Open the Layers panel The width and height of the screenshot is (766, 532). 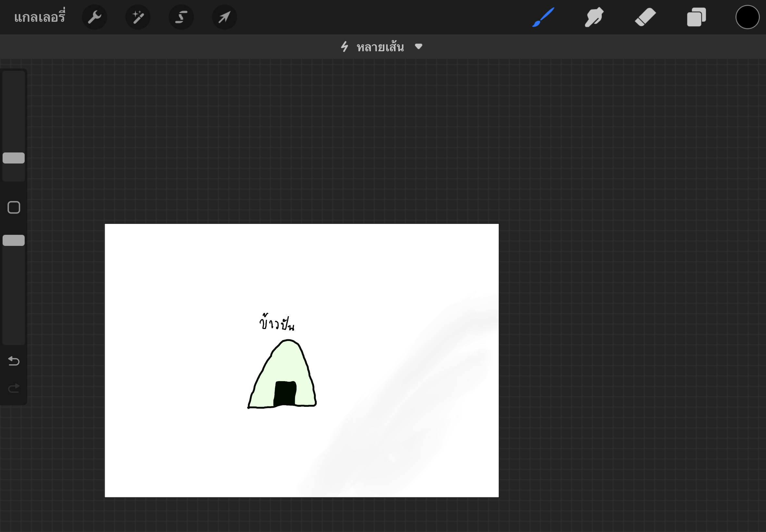coord(696,17)
